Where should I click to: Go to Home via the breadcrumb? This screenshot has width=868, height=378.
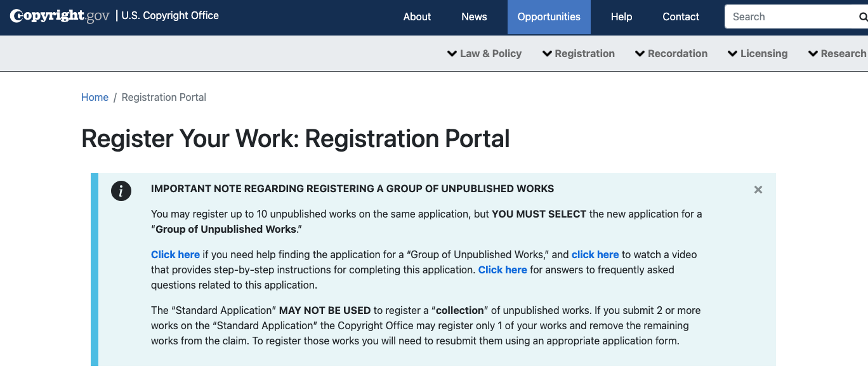pos(95,97)
